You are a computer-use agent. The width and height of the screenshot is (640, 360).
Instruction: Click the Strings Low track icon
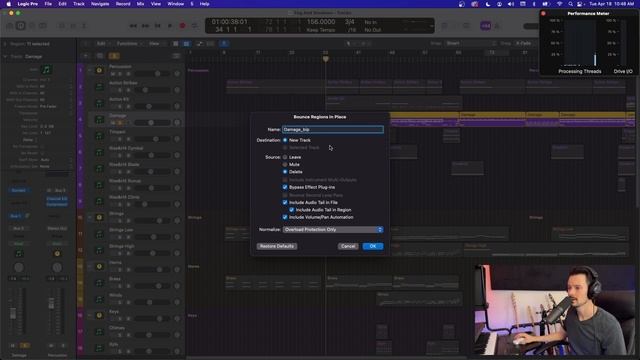pyautogui.click(x=99, y=233)
